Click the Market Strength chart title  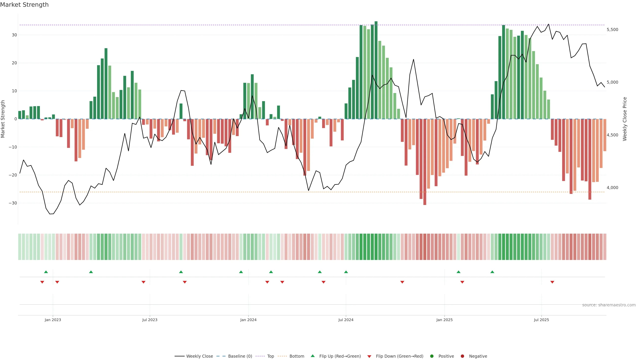point(24,5)
